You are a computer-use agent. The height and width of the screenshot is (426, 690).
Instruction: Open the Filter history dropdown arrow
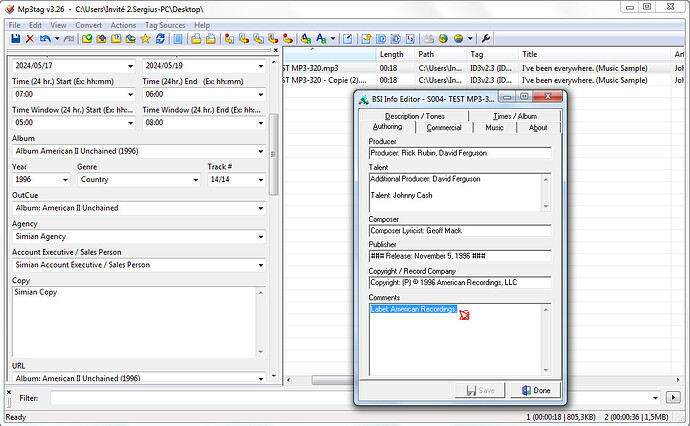(655, 398)
